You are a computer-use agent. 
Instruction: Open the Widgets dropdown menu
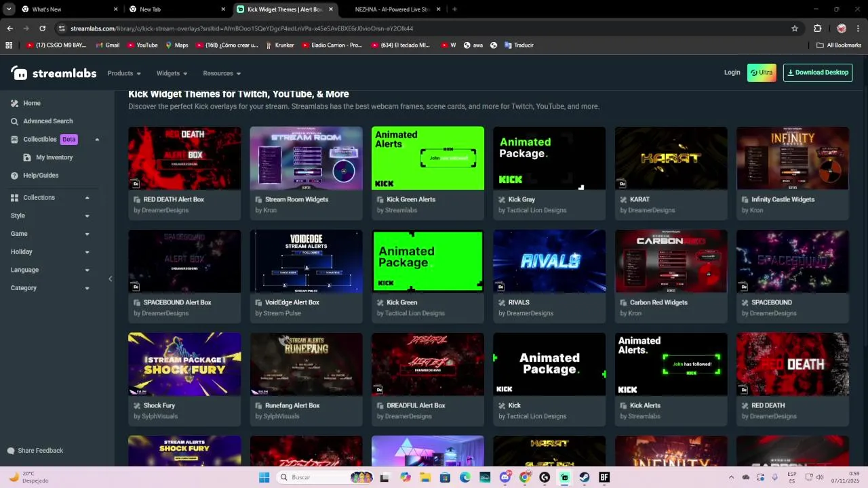(172, 73)
